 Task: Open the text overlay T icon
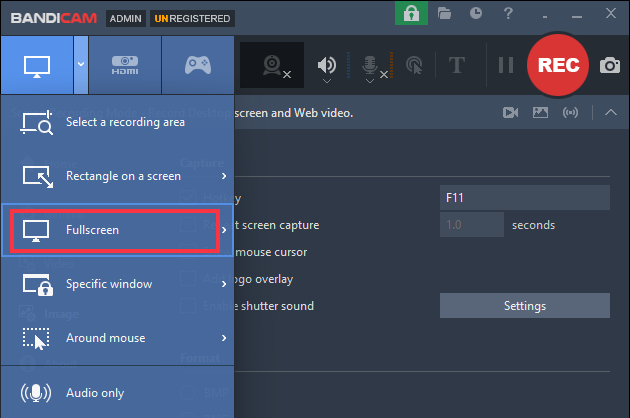(457, 65)
